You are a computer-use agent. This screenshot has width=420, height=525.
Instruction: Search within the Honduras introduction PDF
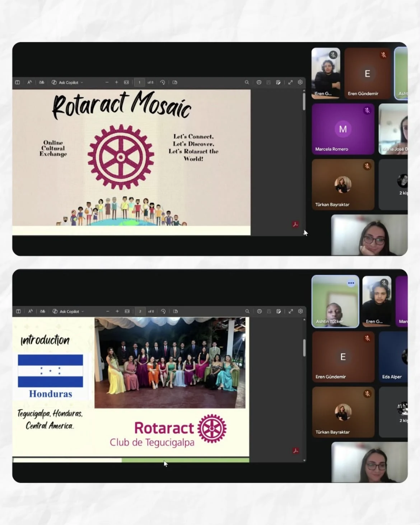pos(247,311)
